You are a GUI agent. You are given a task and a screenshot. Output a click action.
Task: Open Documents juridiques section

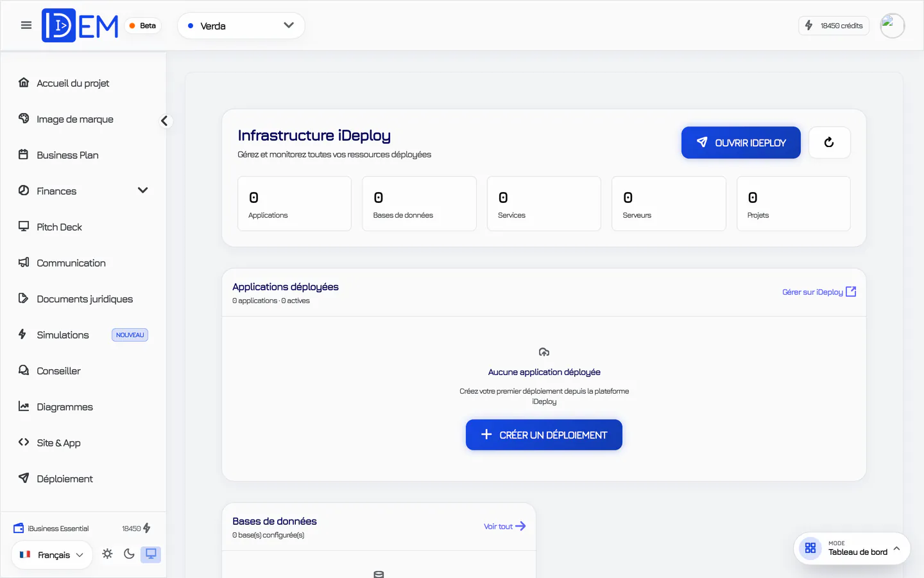(x=83, y=299)
